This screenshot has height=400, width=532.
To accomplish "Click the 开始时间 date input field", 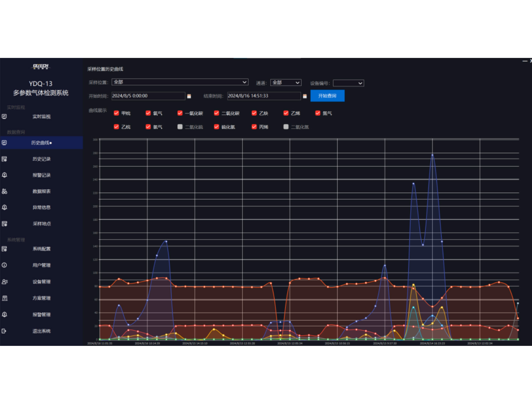I will point(148,96).
